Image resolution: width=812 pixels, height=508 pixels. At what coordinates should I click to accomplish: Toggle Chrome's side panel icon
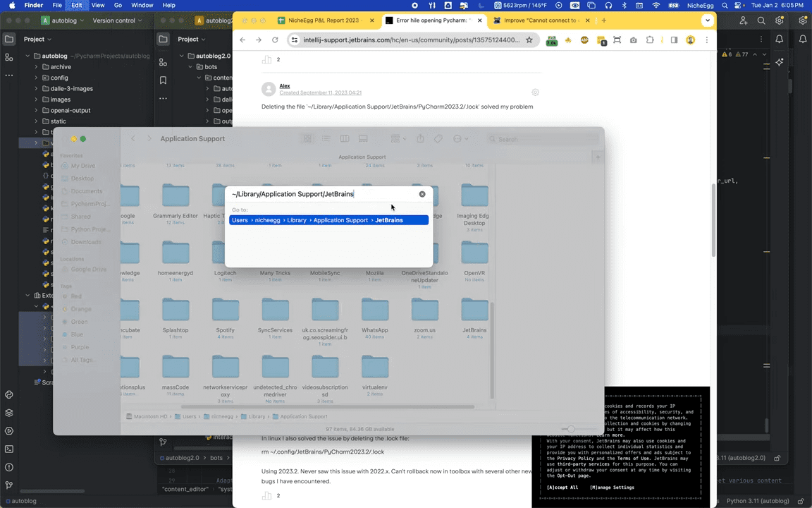pos(674,40)
